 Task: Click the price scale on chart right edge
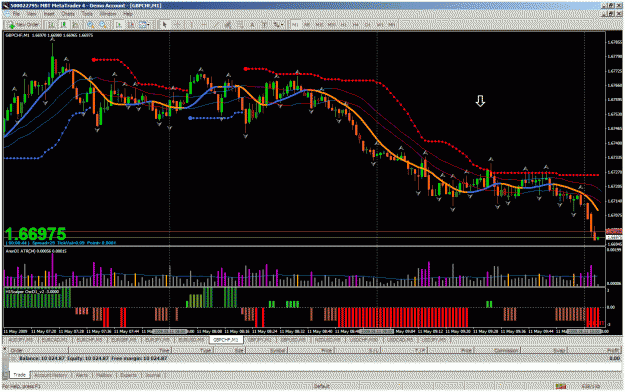(x=614, y=139)
